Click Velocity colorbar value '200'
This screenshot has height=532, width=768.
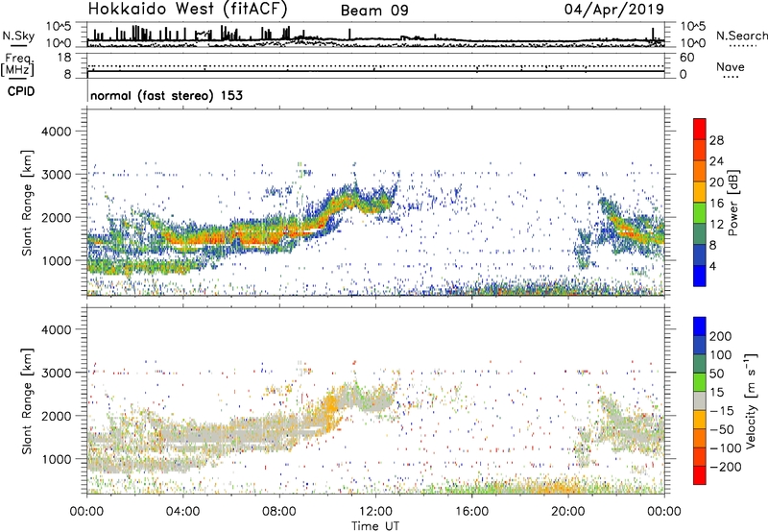click(x=721, y=336)
